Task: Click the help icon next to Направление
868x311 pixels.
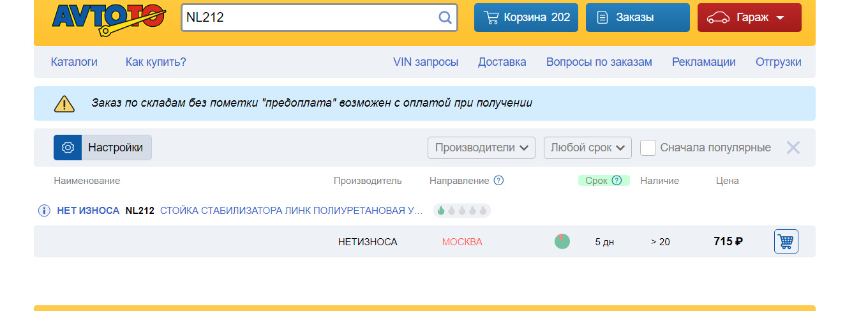Action: click(x=499, y=181)
